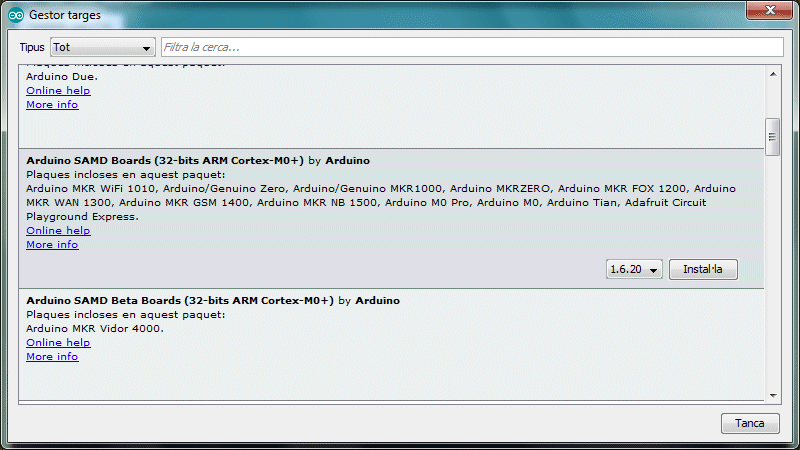Image resolution: width=800 pixels, height=450 pixels.
Task: Select the Arduino SAMD Beta Boards entry
Action: click(x=180, y=300)
